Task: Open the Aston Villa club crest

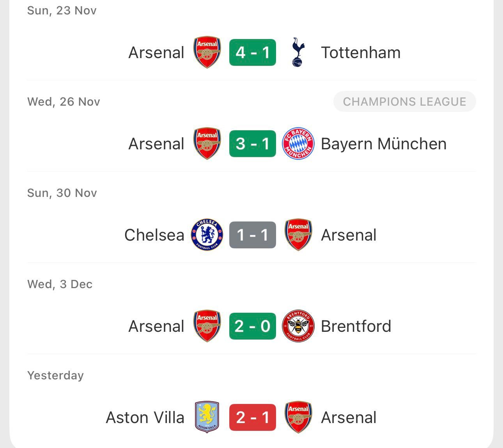Action: tap(207, 417)
